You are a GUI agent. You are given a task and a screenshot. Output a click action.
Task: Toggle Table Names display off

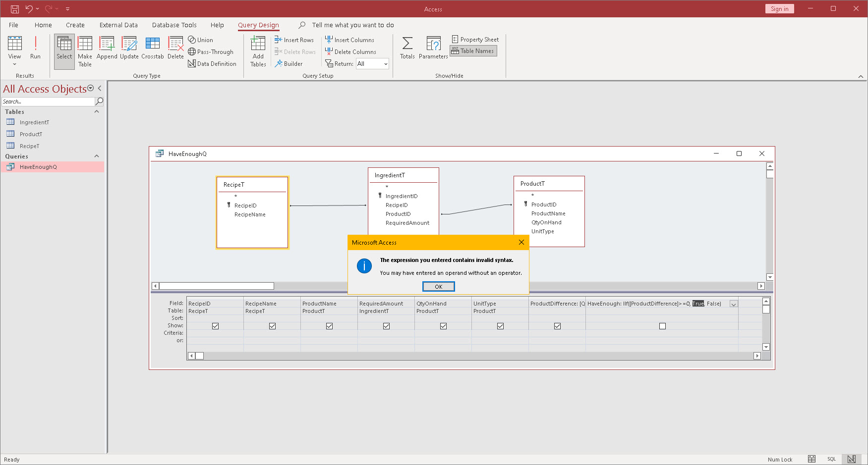[472, 51]
